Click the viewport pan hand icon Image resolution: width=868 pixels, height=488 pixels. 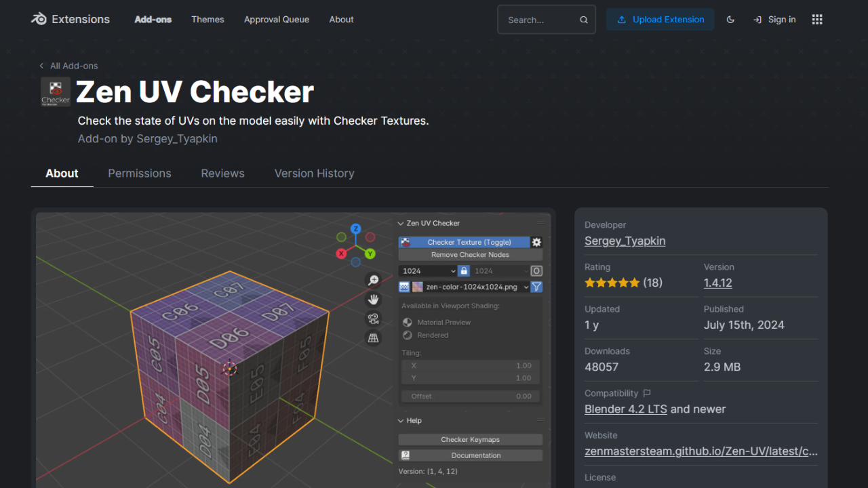(x=373, y=299)
